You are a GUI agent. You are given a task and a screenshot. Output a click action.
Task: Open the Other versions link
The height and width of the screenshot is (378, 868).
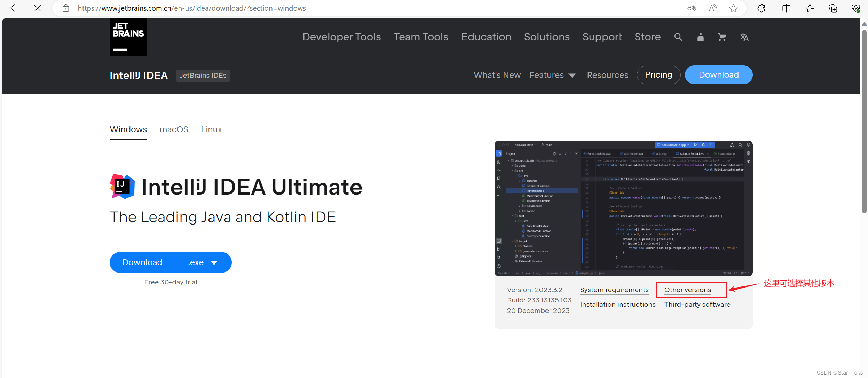tap(688, 290)
